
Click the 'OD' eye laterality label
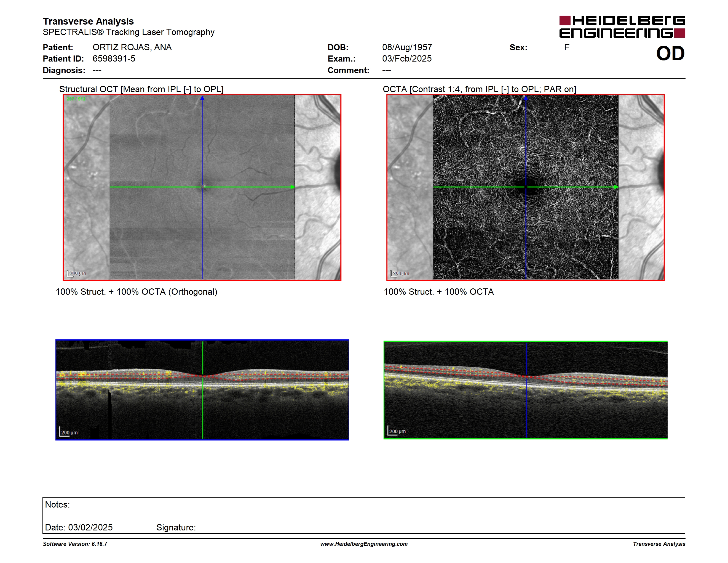click(670, 54)
